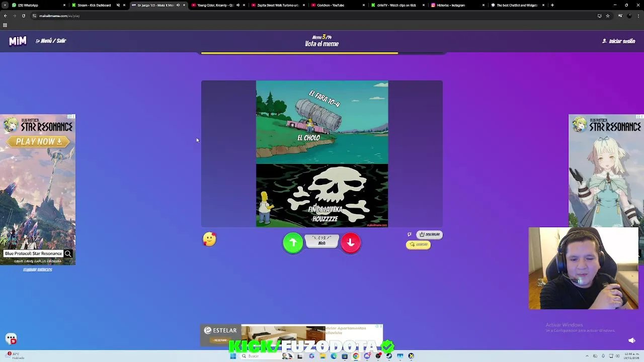This screenshot has height=362, width=644.
Task: Close the WhatsApp tab
Action: (64, 5)
